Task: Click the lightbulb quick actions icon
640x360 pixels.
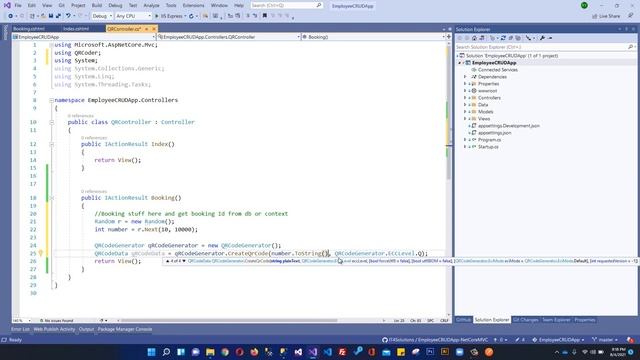Action: 41,253
